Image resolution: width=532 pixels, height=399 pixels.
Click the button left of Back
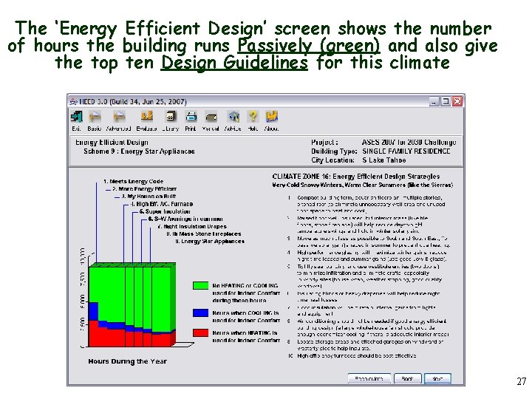[x=369, y=378]
